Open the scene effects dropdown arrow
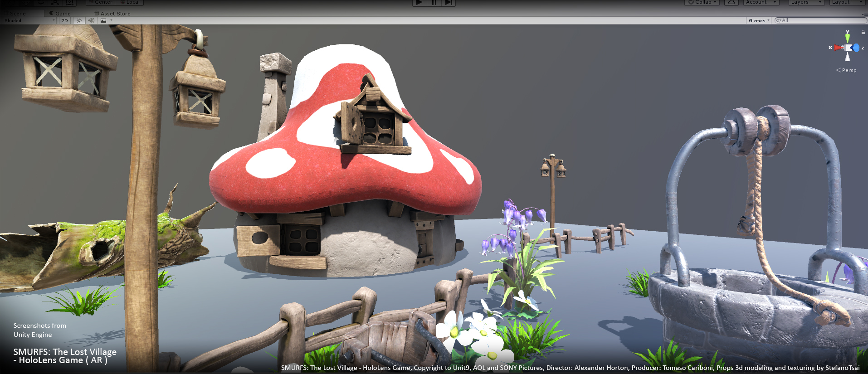 tap(111, 20)
